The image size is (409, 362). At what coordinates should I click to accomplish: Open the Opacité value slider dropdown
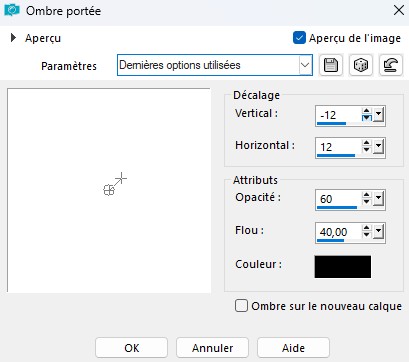coord(378,199)
